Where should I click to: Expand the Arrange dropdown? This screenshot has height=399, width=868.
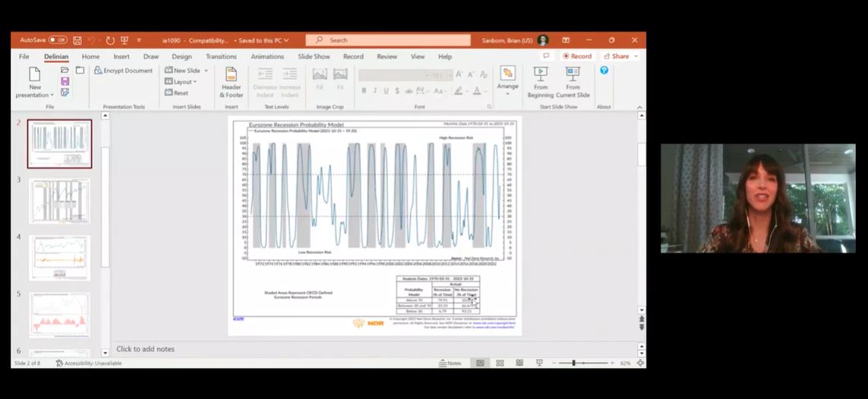pyautogui.click(x=507, y=86)
